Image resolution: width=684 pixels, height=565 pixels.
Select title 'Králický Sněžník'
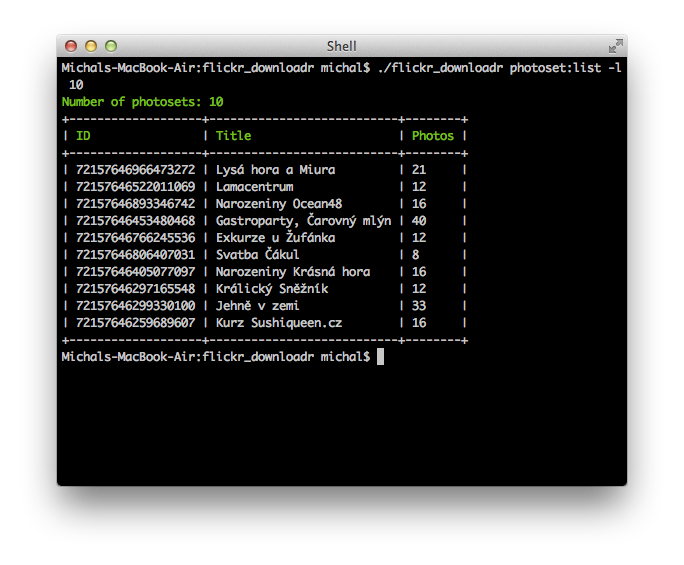(x=272, y=289)
